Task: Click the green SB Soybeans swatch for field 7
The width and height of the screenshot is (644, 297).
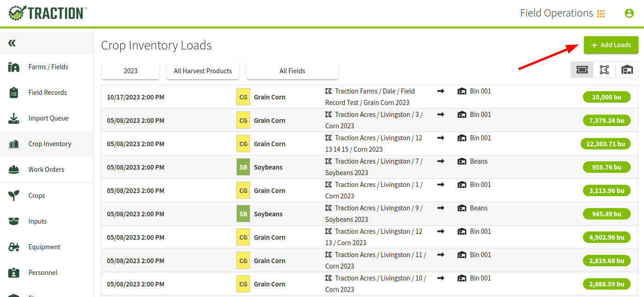Action: coord(243,167)
